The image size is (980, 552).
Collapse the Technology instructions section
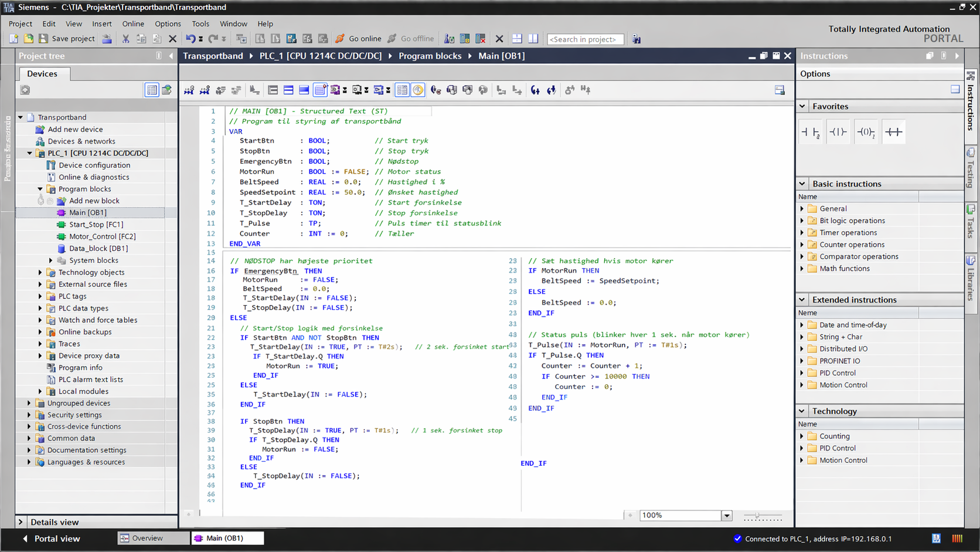802,411
